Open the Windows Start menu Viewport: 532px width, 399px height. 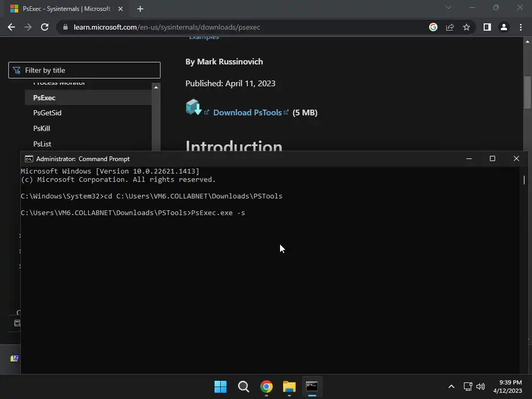tap(220, 387)
